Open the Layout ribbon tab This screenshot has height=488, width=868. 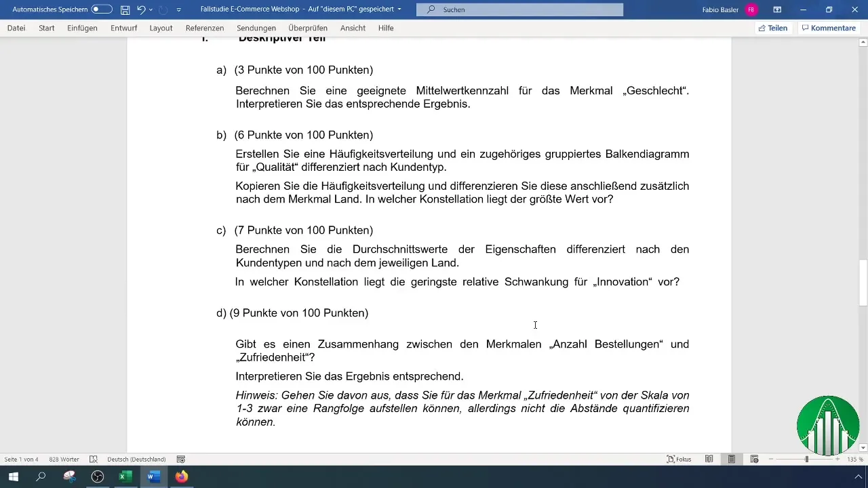161,28
